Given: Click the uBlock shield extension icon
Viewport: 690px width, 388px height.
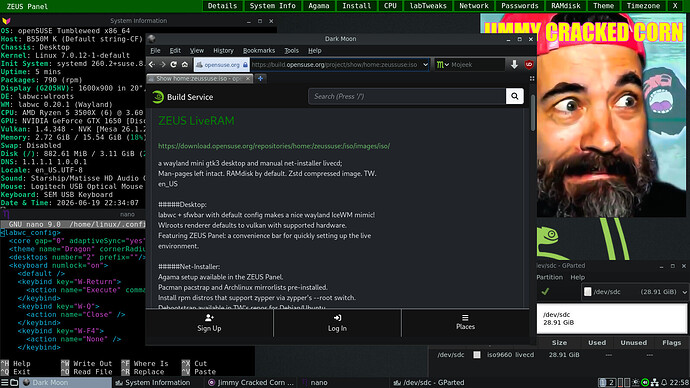Looking at the screenshot, I should [529, 65].
